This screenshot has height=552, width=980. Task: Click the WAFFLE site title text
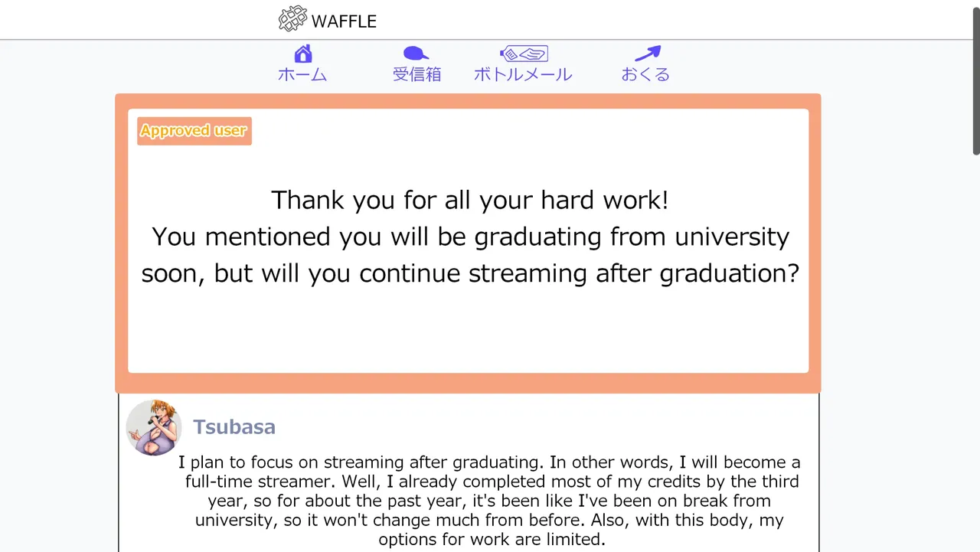(x=344, y=21)
